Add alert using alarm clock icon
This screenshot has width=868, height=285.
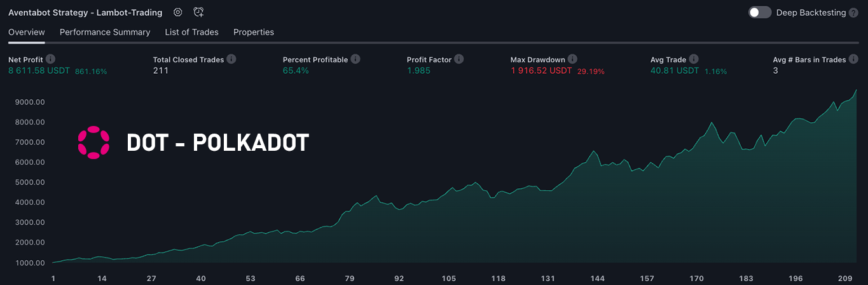click(198, 12)
